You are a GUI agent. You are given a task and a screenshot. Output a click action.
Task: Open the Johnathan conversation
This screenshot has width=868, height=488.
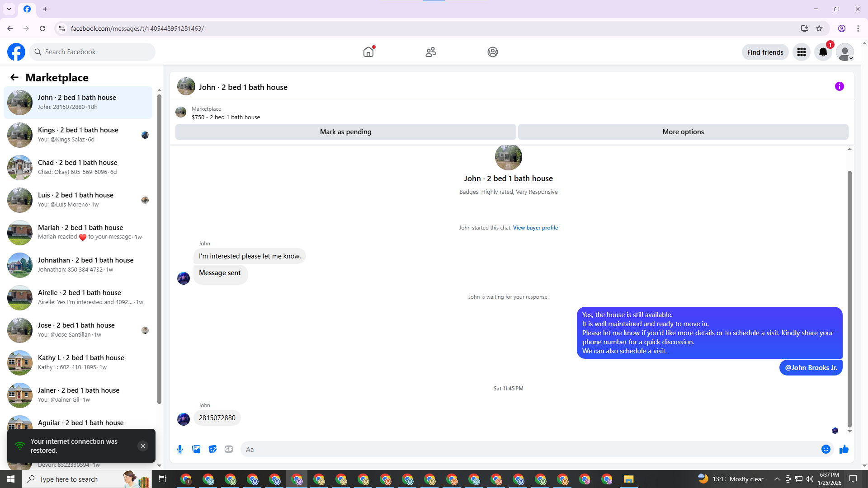pos(78,265)
